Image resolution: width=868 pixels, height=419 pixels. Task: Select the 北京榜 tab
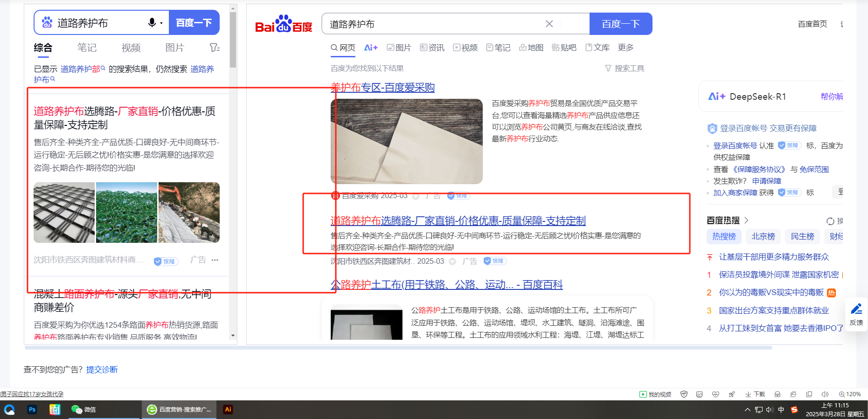click(x=763, y=236)
